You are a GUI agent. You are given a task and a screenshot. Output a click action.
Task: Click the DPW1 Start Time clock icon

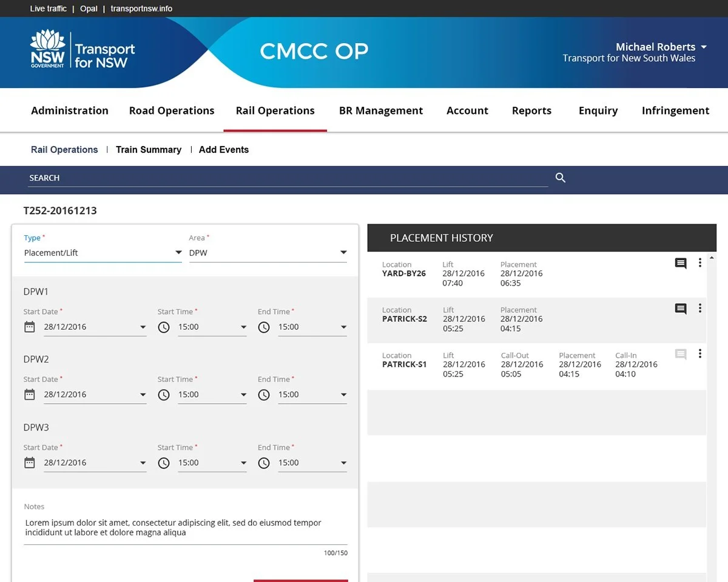click(x=164, y=327)
